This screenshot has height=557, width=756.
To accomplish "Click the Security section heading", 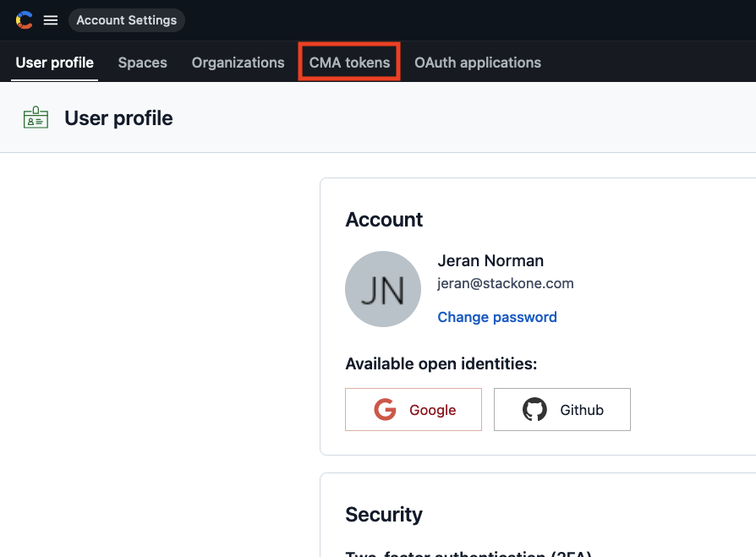I will [x=384, y=515].
